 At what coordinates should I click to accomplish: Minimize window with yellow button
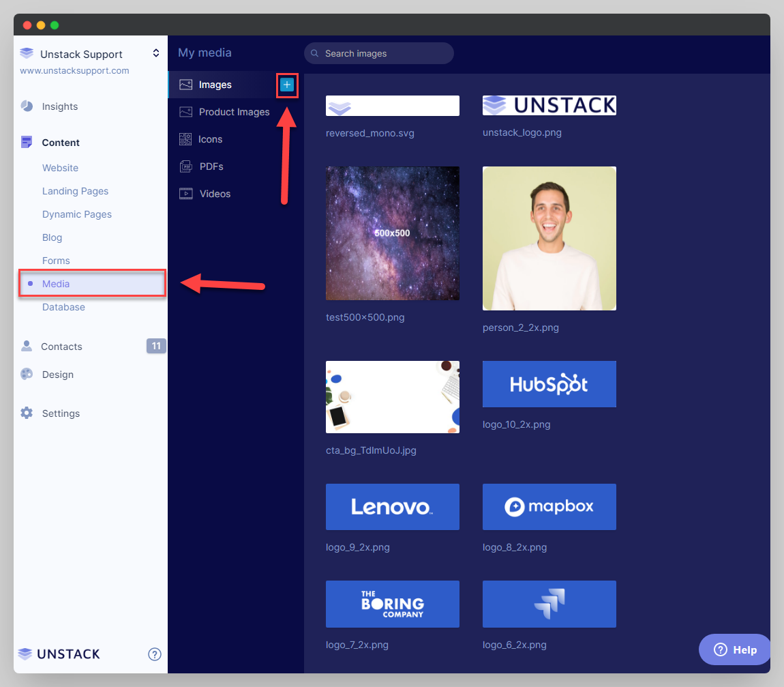[41, 25]
